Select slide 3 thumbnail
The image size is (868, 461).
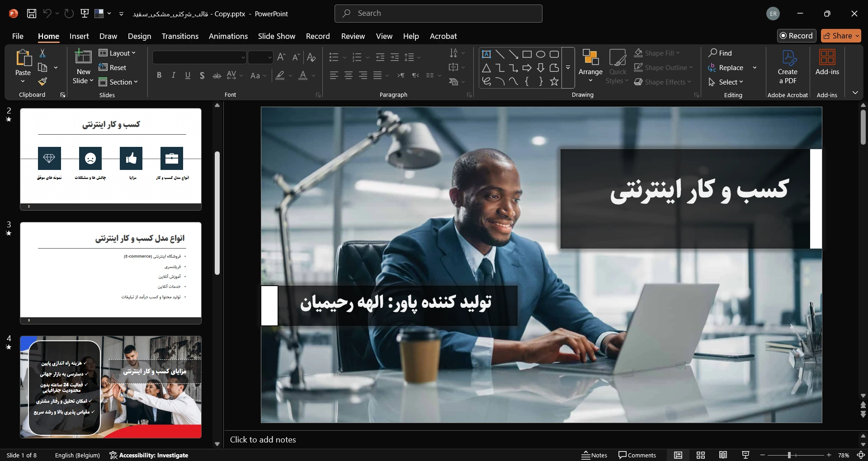coord(111,273)
